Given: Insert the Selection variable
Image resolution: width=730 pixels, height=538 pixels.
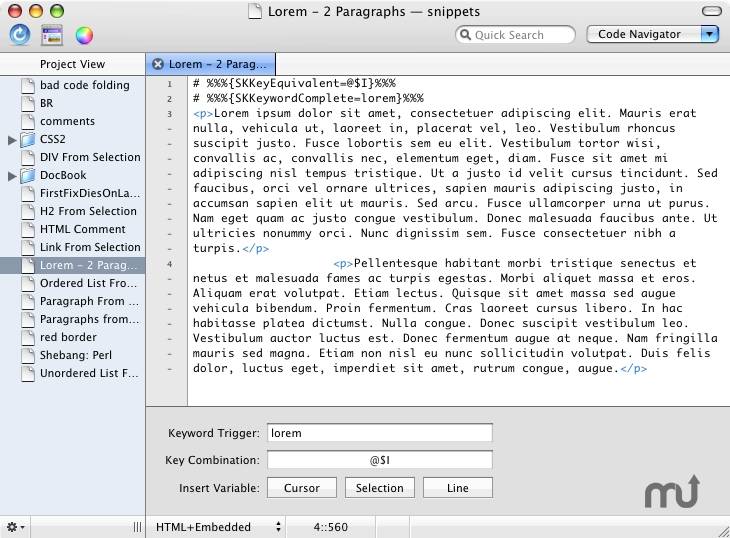Looking at the screenshot, I should 379,488.
